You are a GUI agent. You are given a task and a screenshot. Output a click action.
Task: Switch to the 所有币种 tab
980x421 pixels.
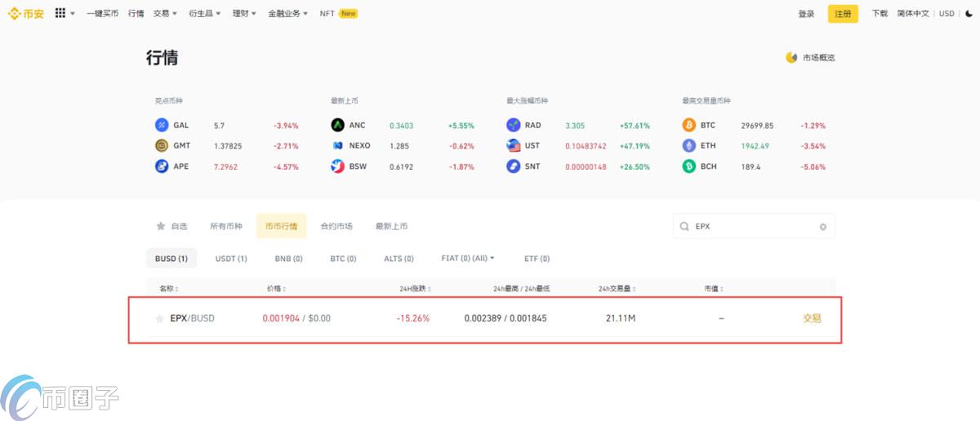225,226
